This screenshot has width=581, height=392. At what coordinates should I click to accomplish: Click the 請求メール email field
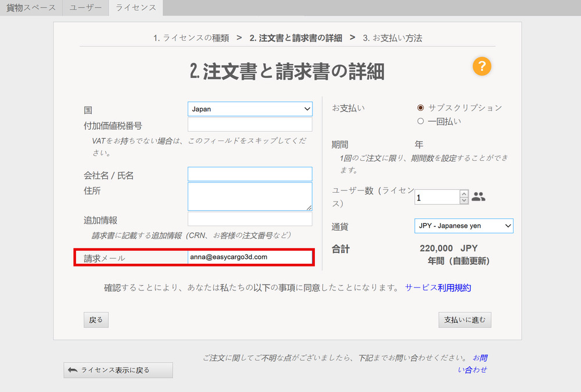(x=250, y=257)
